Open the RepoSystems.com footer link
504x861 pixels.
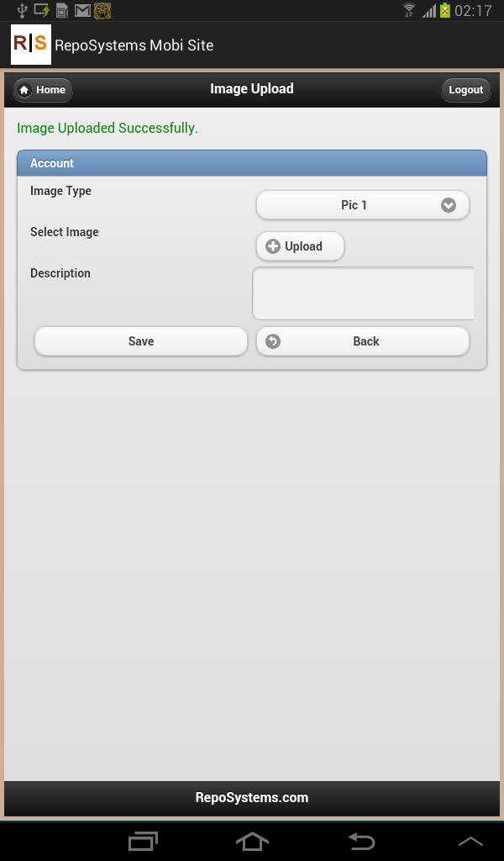point(252,797)
